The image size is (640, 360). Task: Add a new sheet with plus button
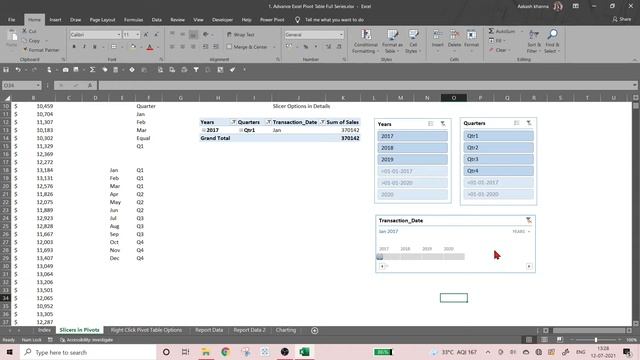tap(314, 330)
